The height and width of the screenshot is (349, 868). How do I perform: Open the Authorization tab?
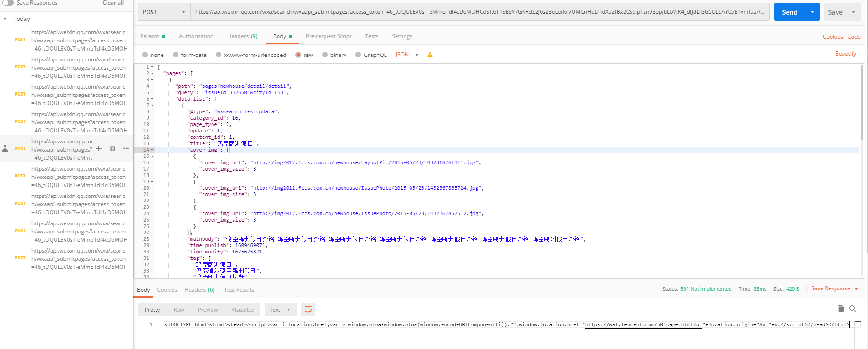[x=196, y=36]
